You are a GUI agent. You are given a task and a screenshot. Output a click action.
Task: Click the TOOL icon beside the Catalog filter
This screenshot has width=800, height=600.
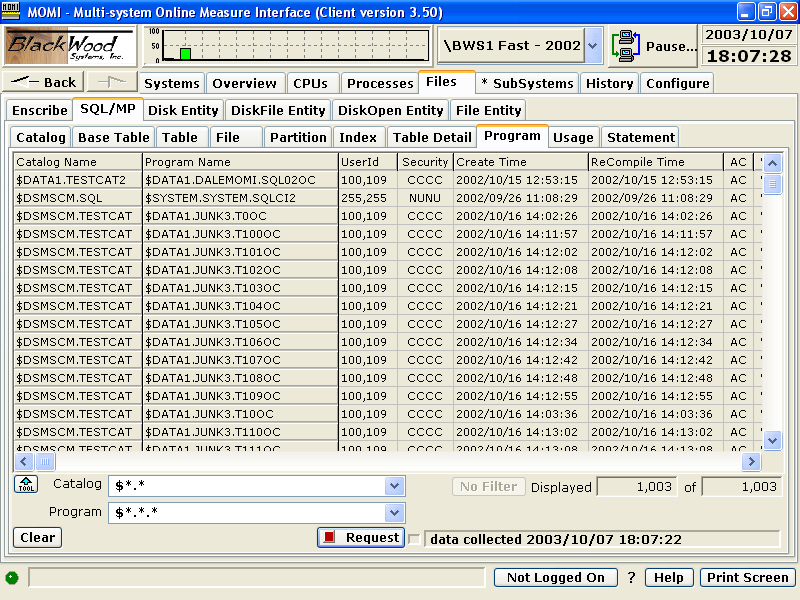click(25, 484)
